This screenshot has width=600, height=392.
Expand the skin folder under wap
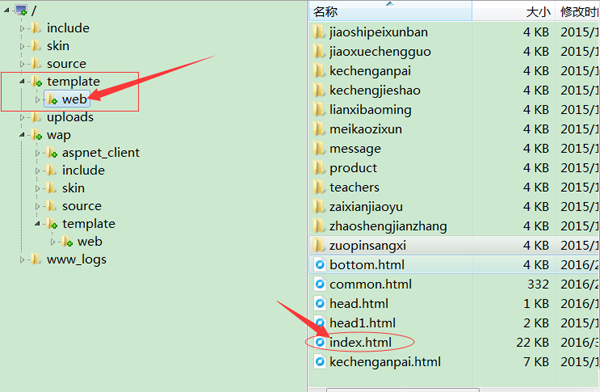click(x=37, y=189)
